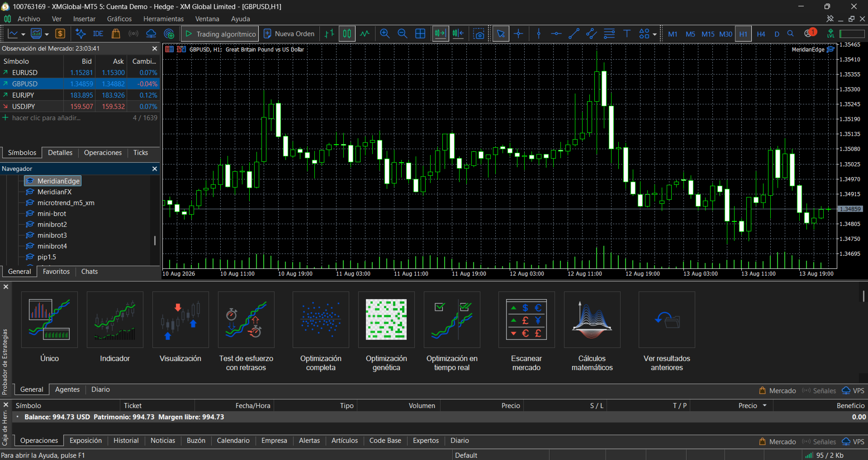The image size is (868, 460).
Task: Select the USDJPY row in market watch
Action: point(80,107)
